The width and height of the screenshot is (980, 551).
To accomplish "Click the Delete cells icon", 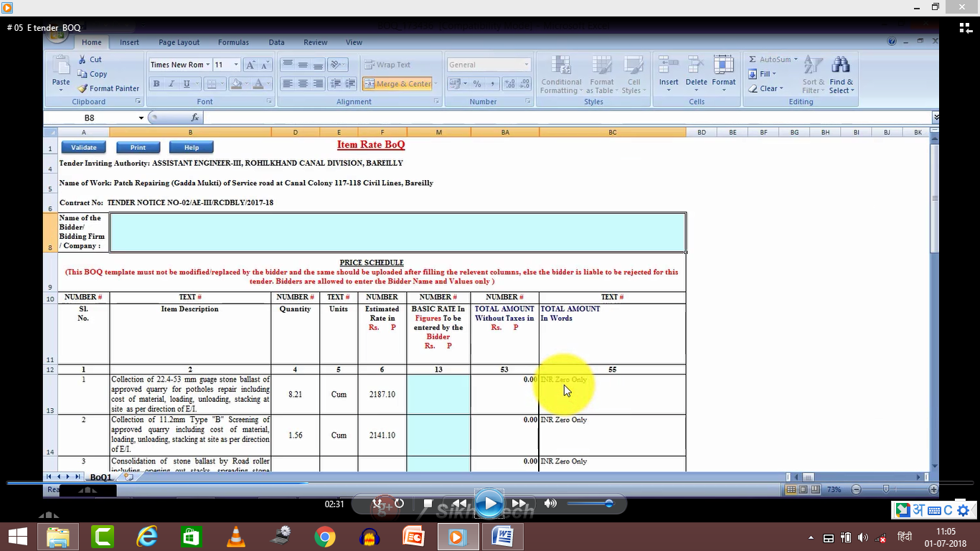I will [x=696, y=65].
